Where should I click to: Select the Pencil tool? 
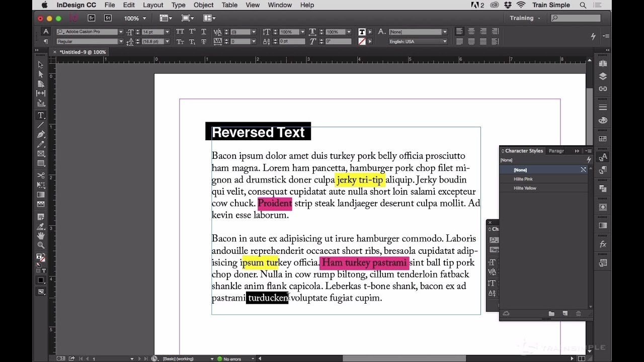[41, 144]
